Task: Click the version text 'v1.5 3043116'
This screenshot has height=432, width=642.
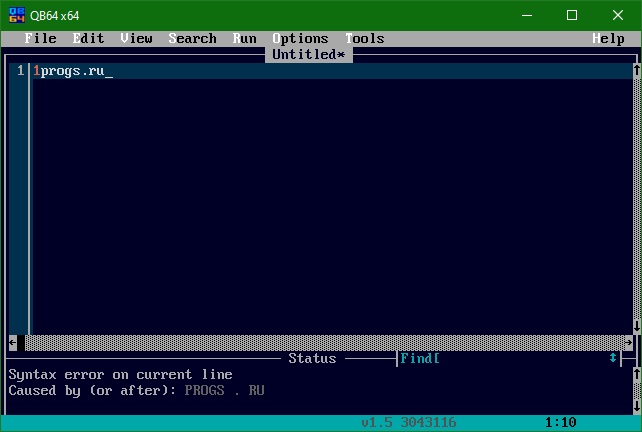Action: pos(409,422)
